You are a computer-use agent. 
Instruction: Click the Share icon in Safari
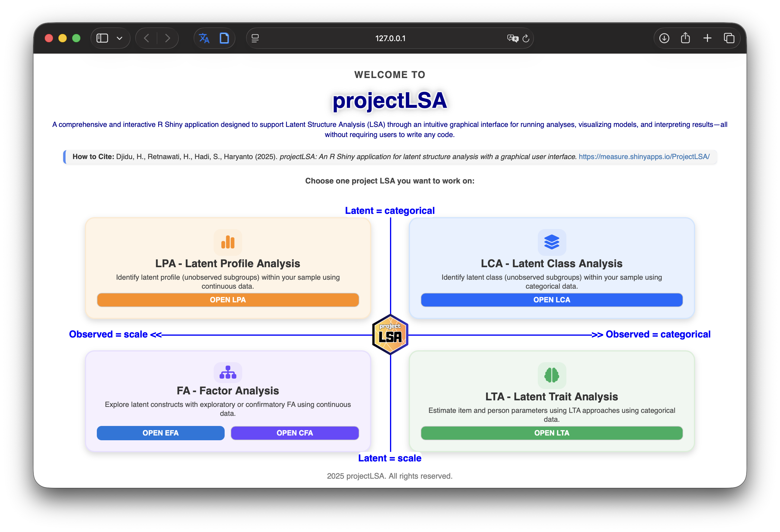(685, 38)
